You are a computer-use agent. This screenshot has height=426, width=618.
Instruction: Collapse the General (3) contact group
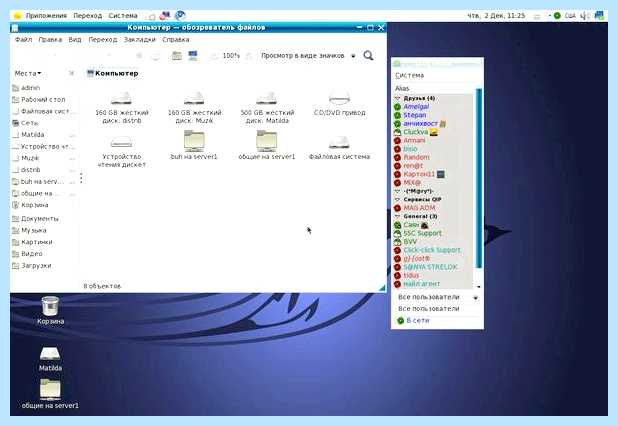(397, 216)
